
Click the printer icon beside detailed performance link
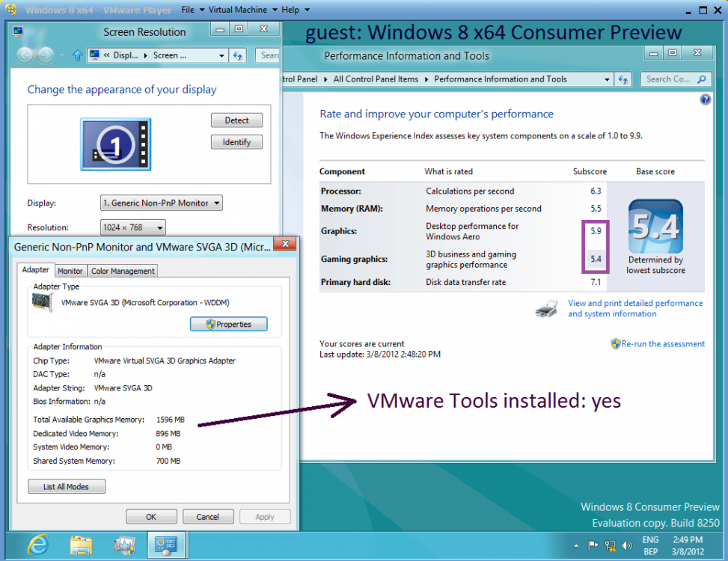(546, 309)
